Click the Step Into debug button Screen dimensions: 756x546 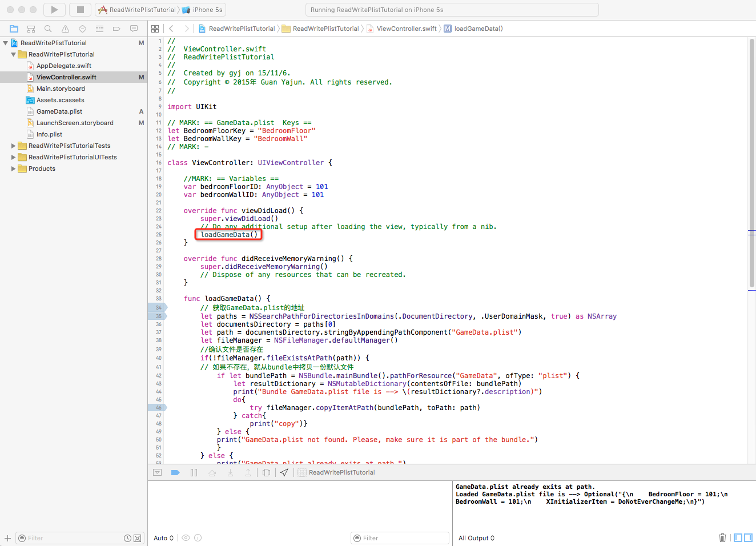(x=230, y=472)
